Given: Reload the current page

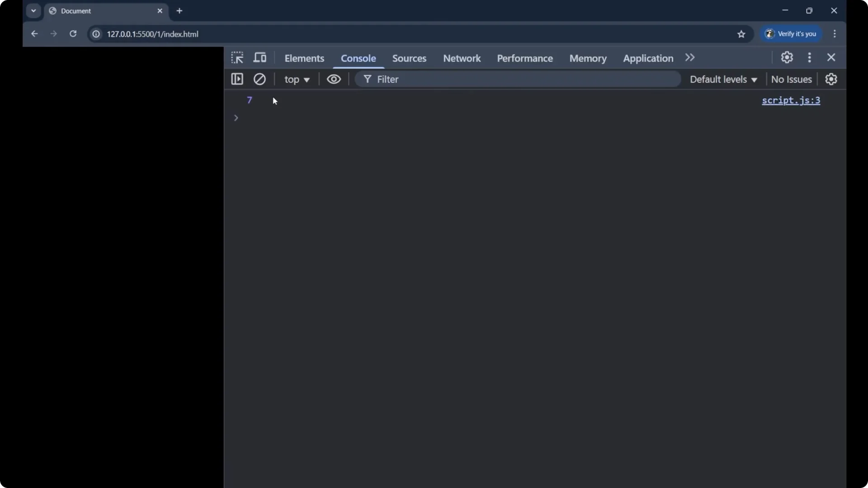Looking at the screenshot, I should click(x=73, y=34).
